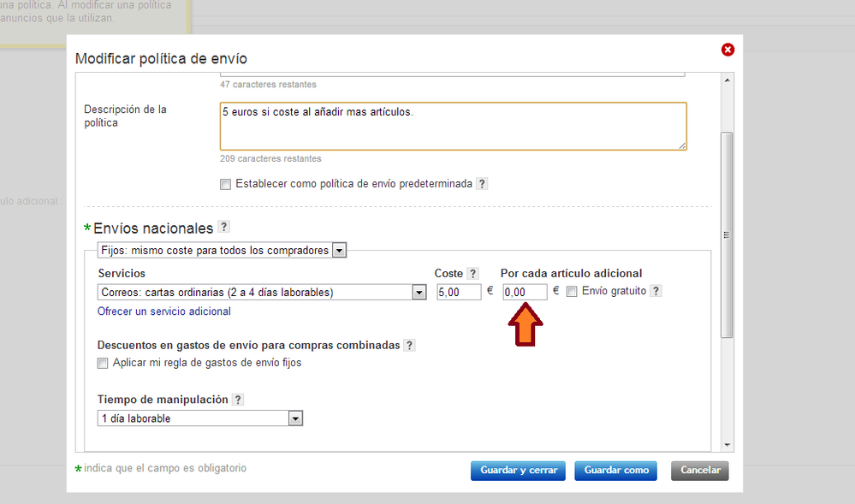
Task: Click into Descripción de la política textarea
Action: 453,127
